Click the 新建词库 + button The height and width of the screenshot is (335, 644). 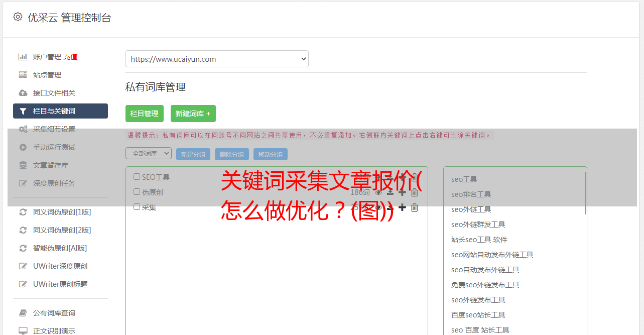[x=193, y=114]
